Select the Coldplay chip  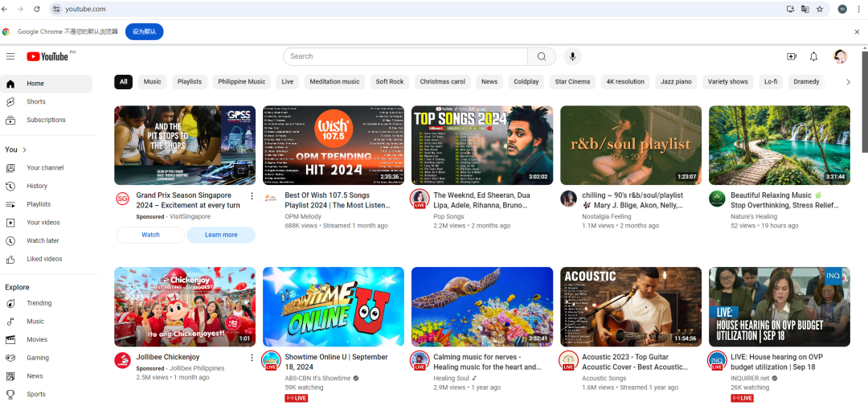tap(526, 82)
